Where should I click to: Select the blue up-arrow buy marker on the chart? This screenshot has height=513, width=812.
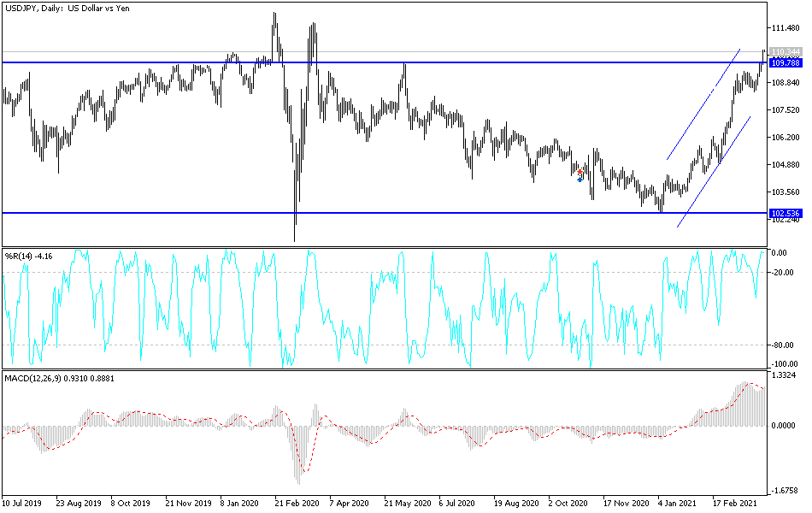click(580, 180)
